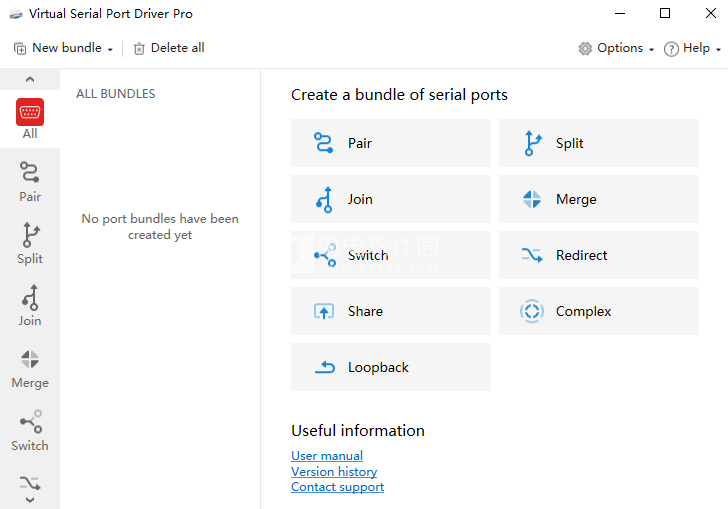Screen dimensions: 728x509
Task: Click the 'Create a bundle of serial ports' heading
Action: (x=399, y=95)
